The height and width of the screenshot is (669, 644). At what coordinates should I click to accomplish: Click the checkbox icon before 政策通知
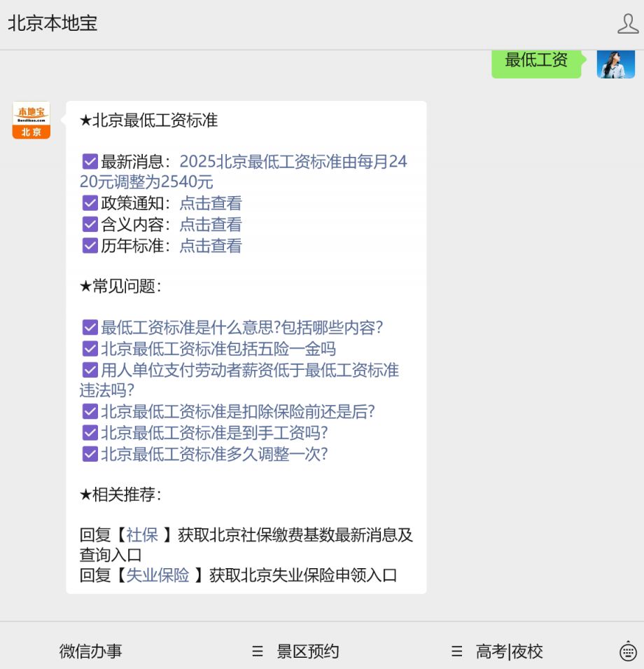click(90, 203)
